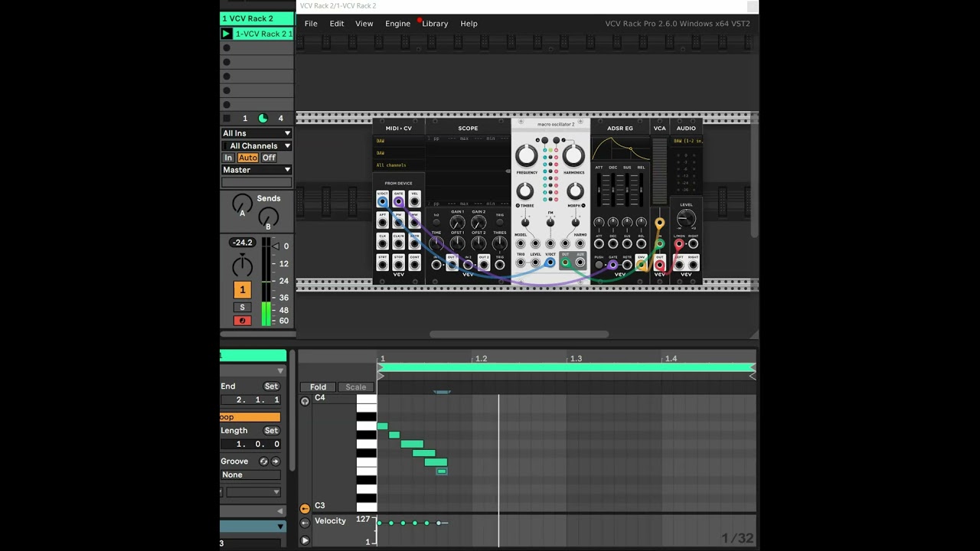Click the V/OCT input jack on macro oscillator

pos(550,263)
